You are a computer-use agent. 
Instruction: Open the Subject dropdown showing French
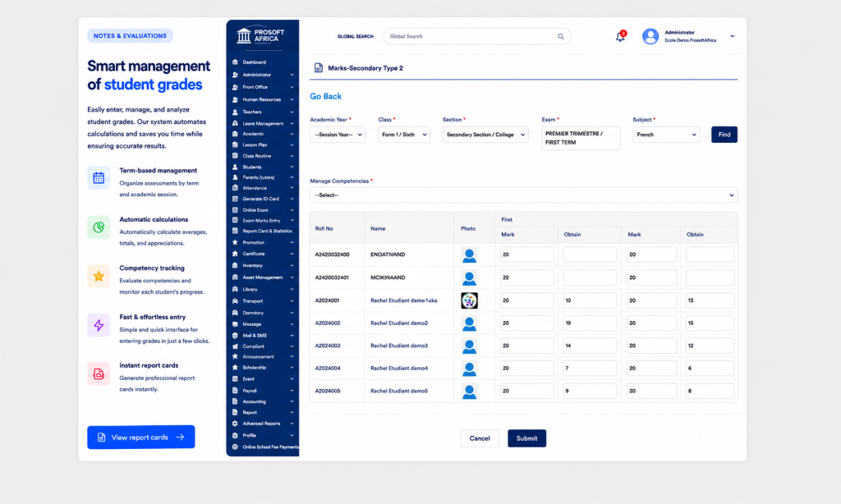coord(666,135)
